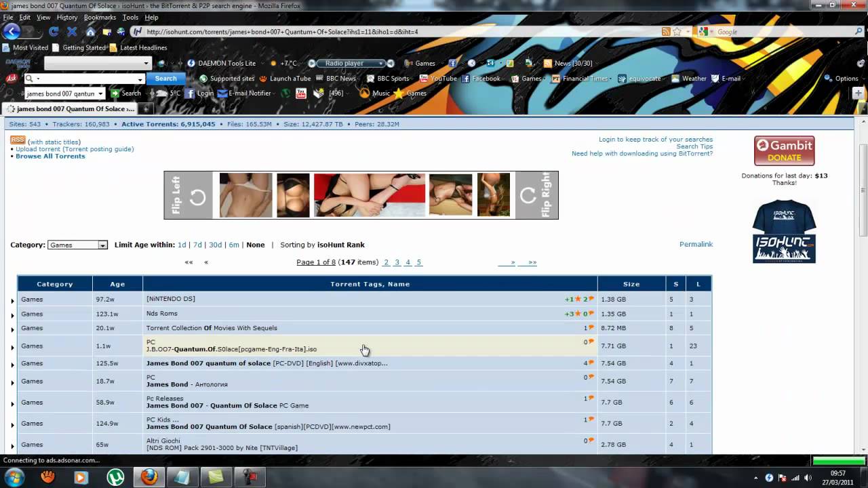Open the File menu
The width and height of the screenshot is (868, 488).
8,17
